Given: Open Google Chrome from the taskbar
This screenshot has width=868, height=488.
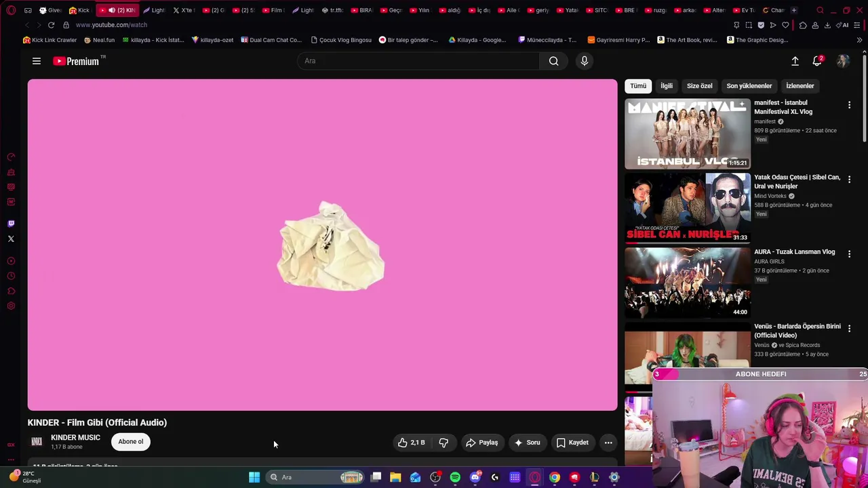Looking at the screenshot, I should 555,477.
